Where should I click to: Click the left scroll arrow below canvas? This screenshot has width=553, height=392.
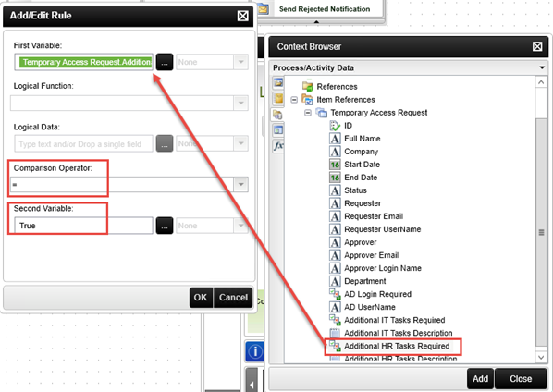[x=252, y=385]
